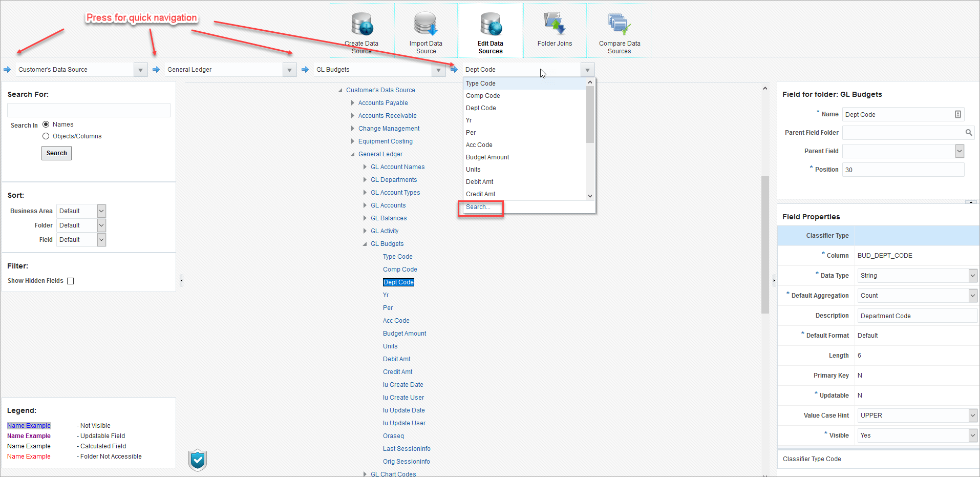Click the icon inside the Name field
The image size is (980, 477).
tap(957, 114)
